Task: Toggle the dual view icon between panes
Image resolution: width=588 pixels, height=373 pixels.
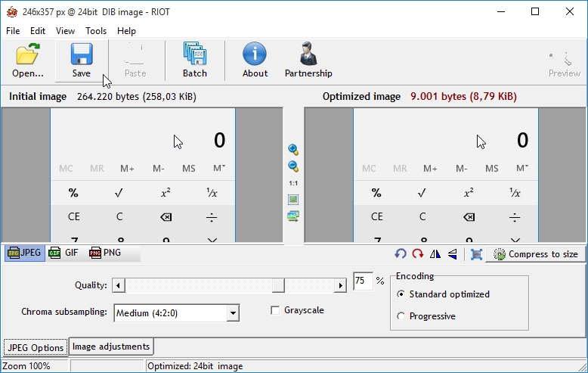Action: pos(293,216)
